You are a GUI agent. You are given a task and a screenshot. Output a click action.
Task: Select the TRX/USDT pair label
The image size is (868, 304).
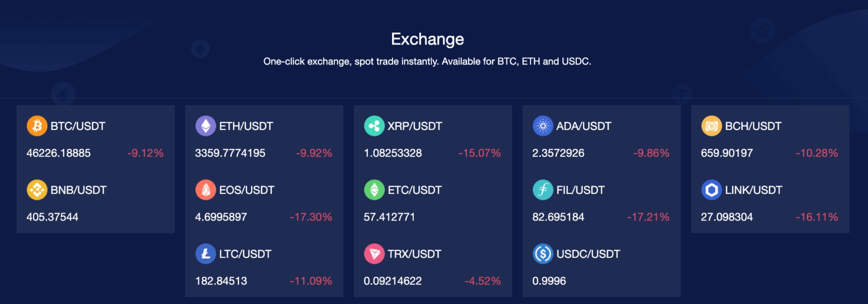click(414, 254)
